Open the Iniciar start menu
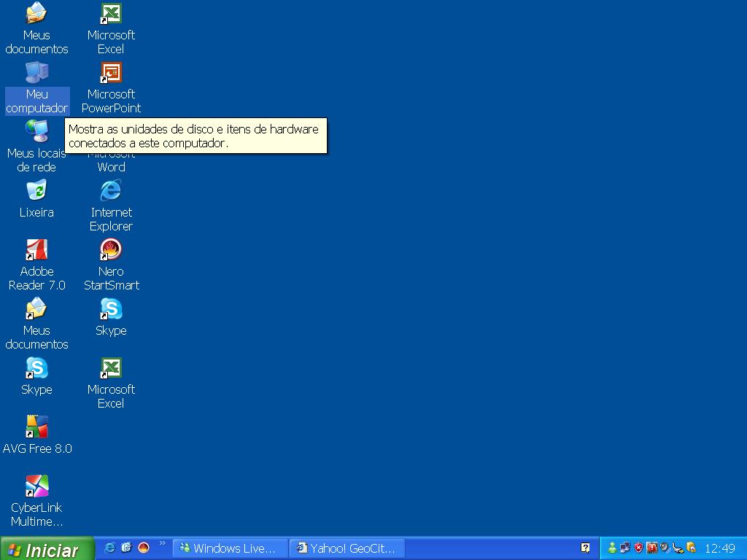Viewport: 747px width, 560px height. (x=47, y=549)
